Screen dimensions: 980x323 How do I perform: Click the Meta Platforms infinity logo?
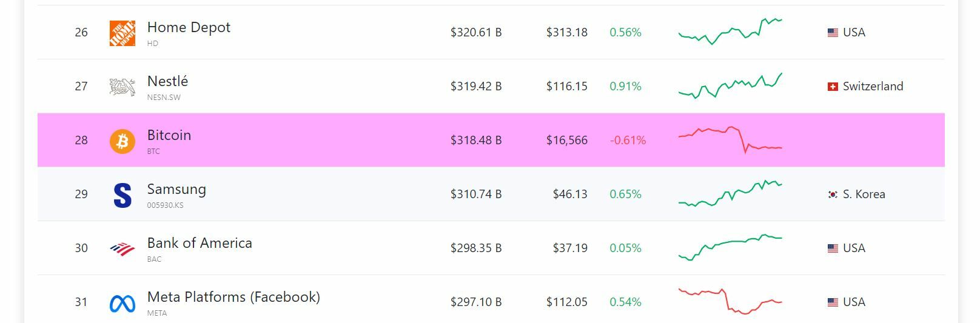122,302
